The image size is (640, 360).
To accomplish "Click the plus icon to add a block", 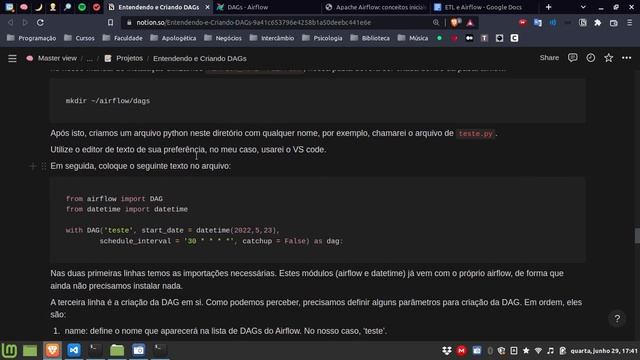I will [33, 166].
